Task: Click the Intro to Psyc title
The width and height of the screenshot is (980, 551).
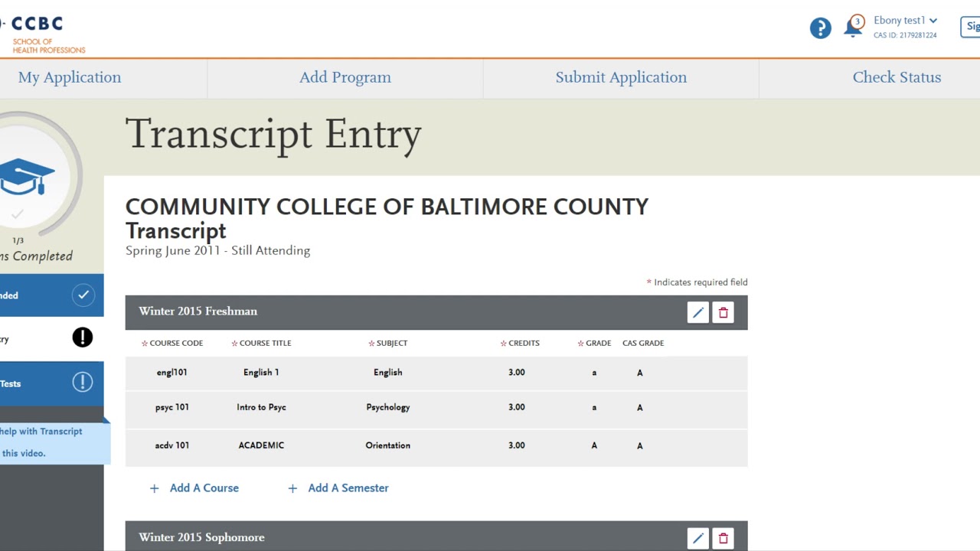Action: click(x=261, y=407)
